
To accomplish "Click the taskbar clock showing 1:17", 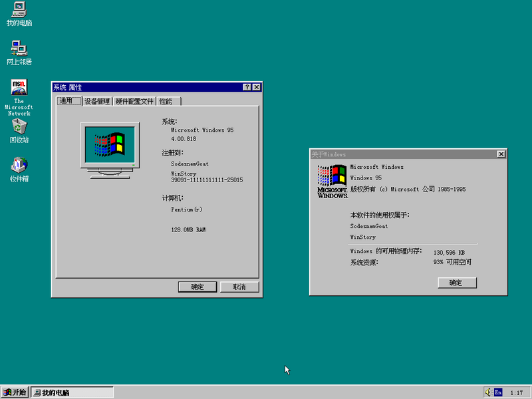I will click(516, 392).
